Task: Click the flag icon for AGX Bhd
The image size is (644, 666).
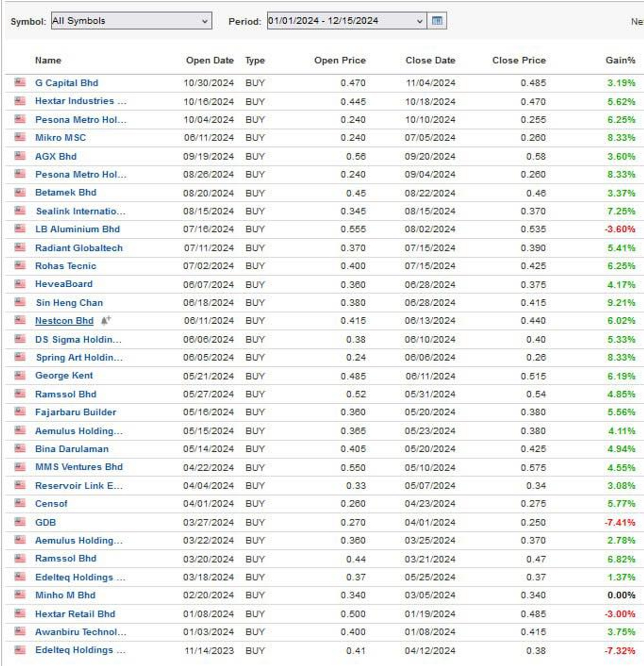Action: point(20,156)
